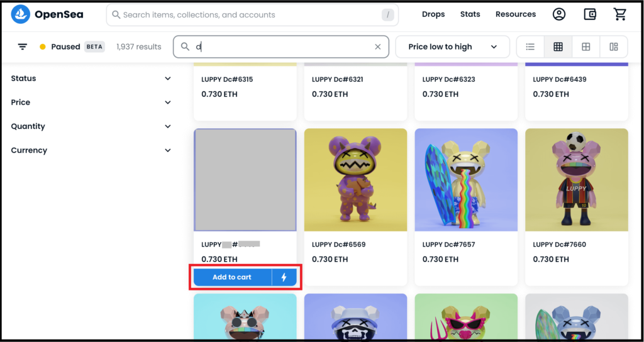The image size is (644, 342).
Task: Open the Price low to high dropdown
Action: tap(453, 47)
